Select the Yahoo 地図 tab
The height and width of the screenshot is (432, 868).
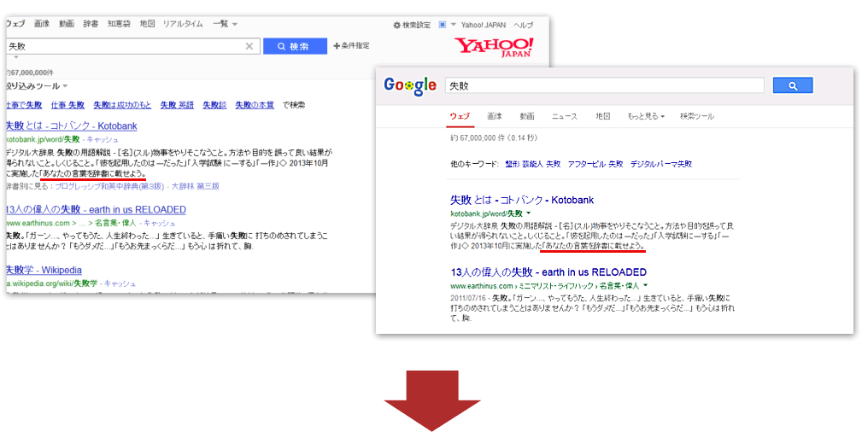[x=147, y=24]
